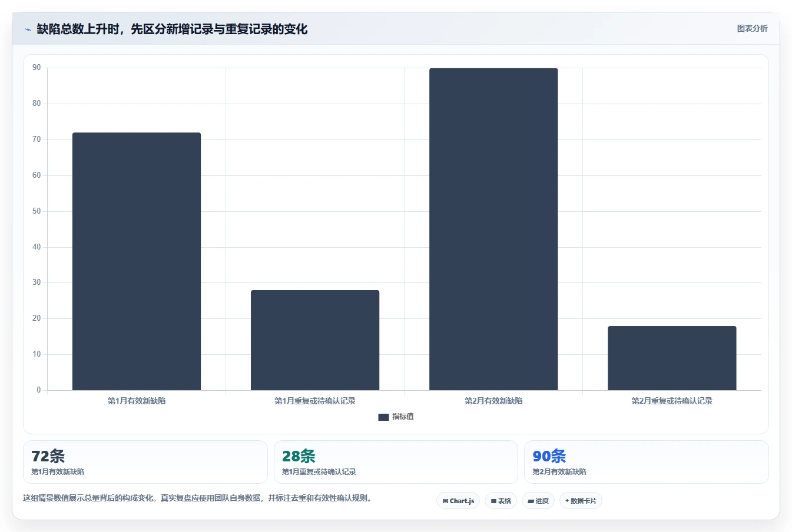
Task: Toggle the 指标值 legend item
Action: 396,417
